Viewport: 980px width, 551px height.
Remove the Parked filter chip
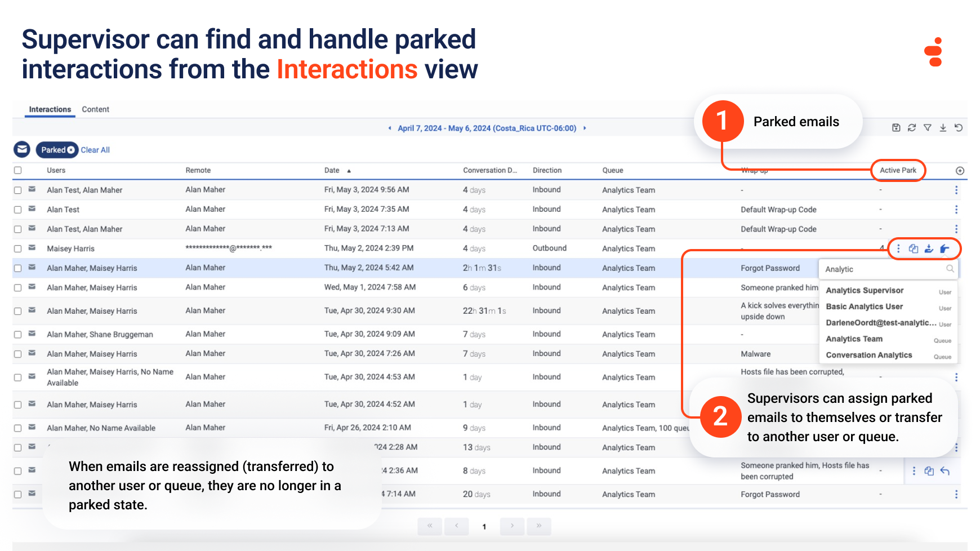coord(71,150)
